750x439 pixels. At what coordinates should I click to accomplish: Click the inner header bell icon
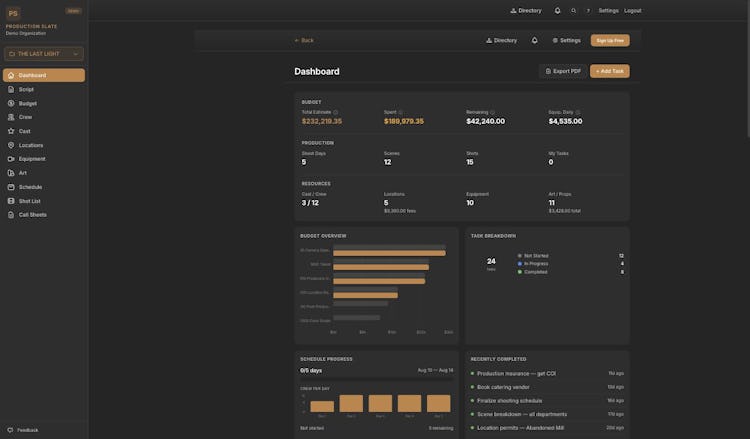coord(534,41)
